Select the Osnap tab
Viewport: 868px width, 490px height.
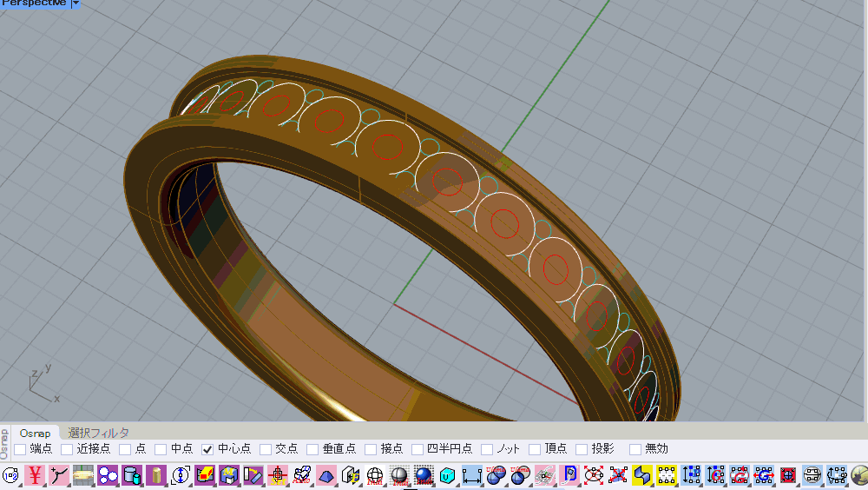[x=36, y=433]
